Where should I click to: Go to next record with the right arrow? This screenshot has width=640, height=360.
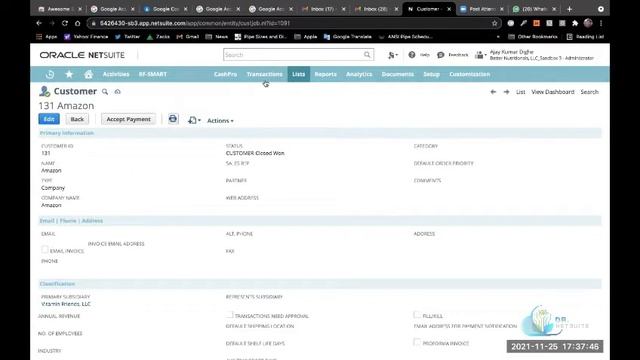click(506, 92)
